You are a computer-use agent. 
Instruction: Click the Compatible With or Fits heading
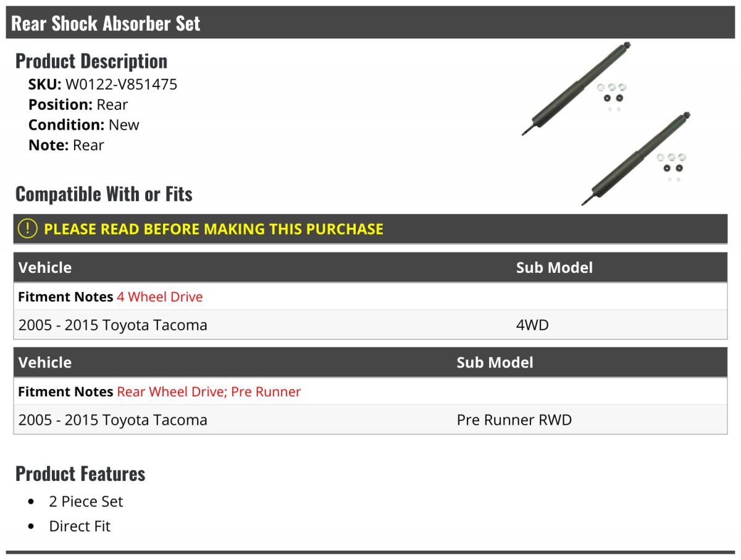(104, 194)
